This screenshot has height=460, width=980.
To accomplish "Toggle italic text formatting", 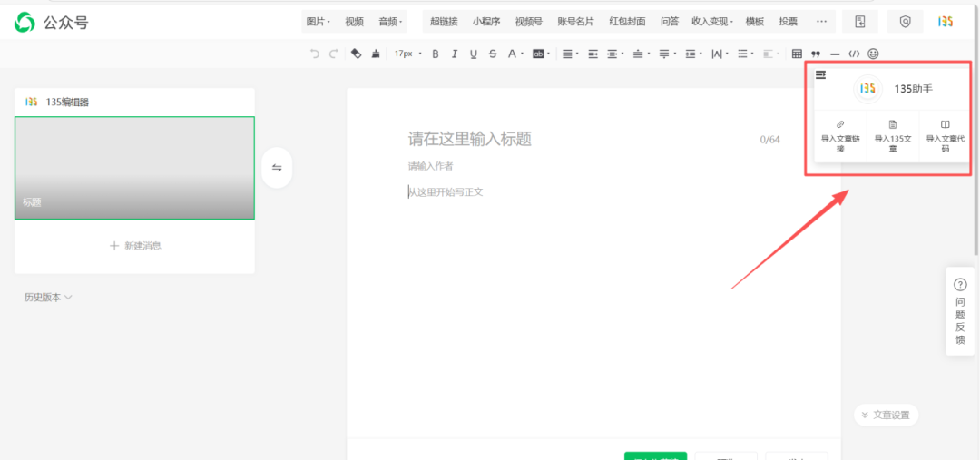I will [454, 54].
